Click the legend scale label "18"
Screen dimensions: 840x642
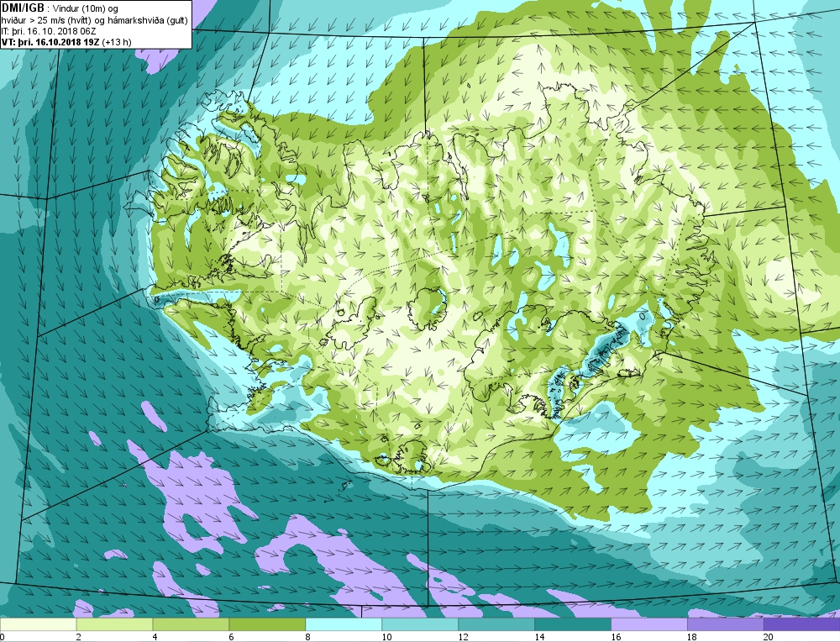click(x=692, y=637)
